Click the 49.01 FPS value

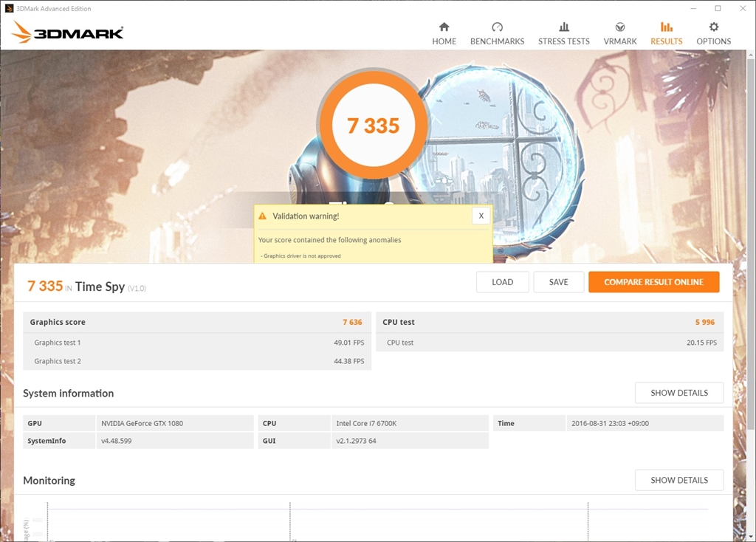[x=349, y=343]
